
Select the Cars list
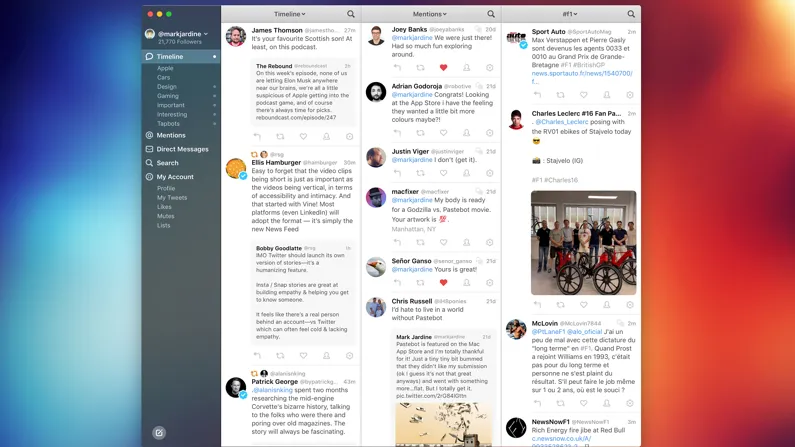point(163,78)
